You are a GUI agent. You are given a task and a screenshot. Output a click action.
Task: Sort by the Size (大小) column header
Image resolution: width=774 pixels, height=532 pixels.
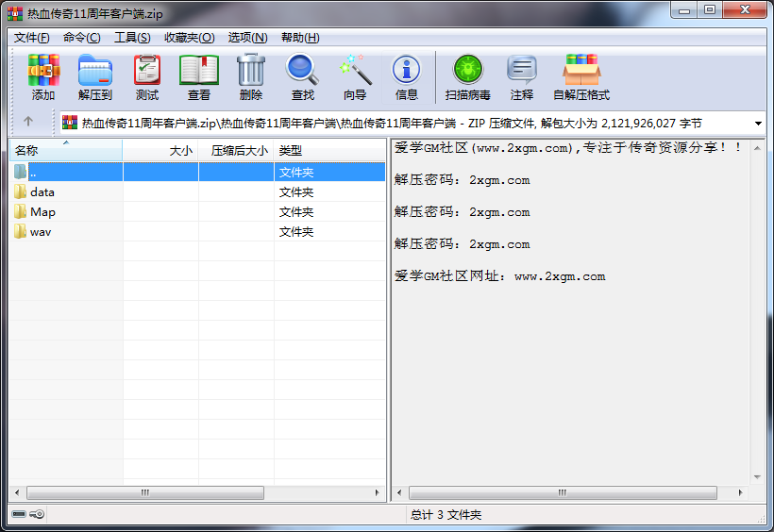coord(160,150)
